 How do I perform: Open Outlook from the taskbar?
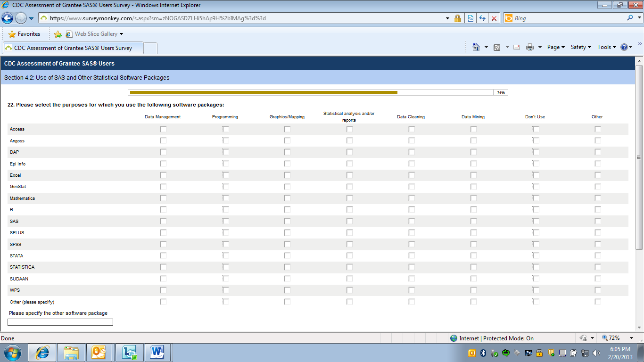99,353
